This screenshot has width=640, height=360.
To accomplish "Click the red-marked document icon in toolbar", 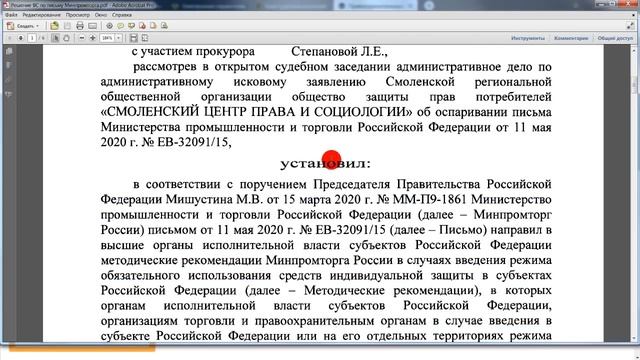I will [142, 26].
